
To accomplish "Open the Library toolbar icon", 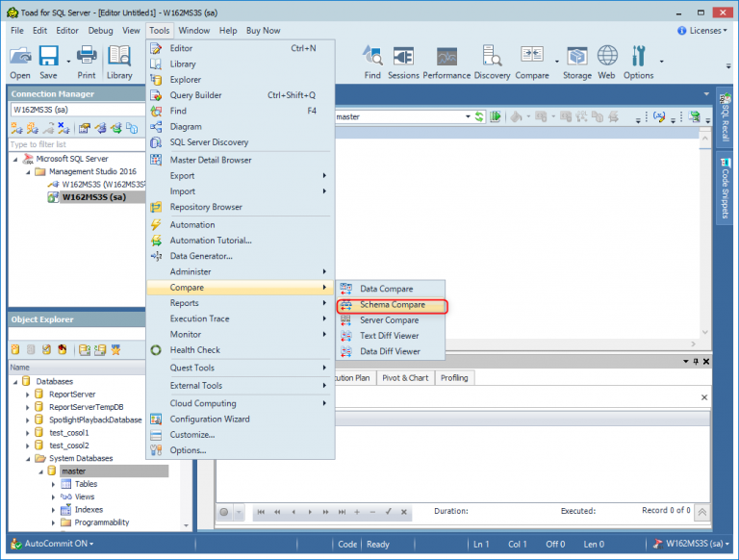I will coord(119,62).
